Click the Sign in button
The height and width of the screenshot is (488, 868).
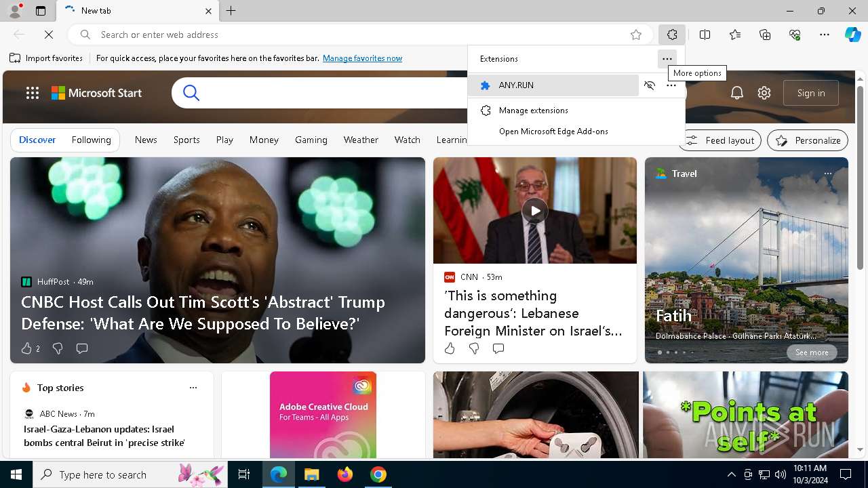[x=811, y=93]
